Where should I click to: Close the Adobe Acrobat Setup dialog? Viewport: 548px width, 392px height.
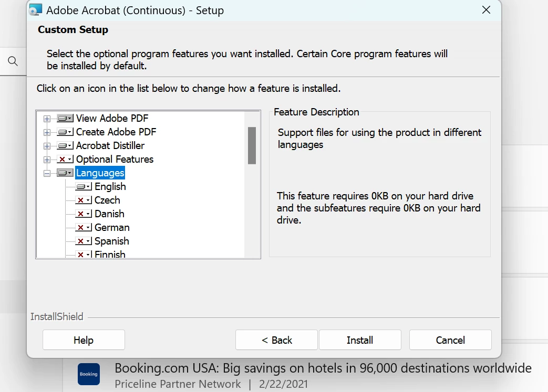pyautogui.click(x=486, y=10)
